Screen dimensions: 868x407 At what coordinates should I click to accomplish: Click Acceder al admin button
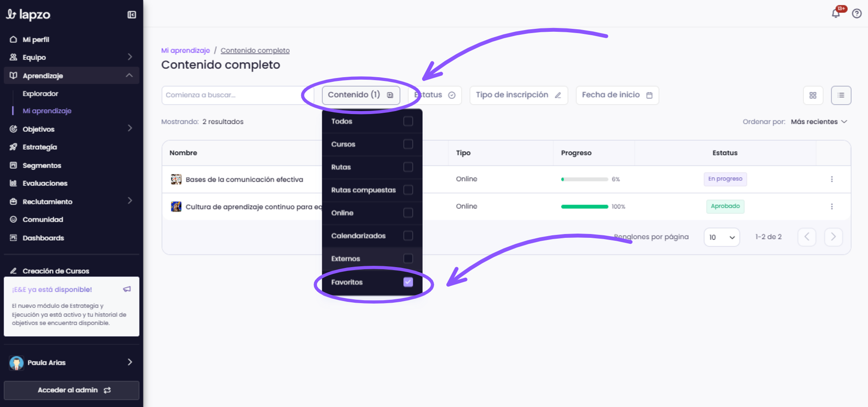coord(71,390)
